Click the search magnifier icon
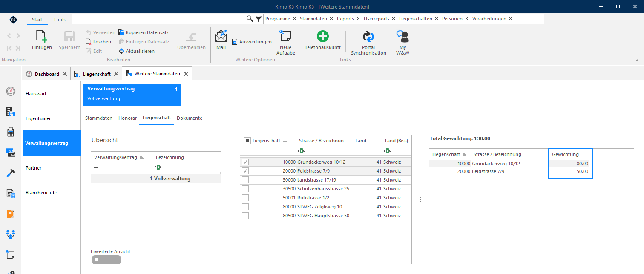Viewport: 644px width, 274px height. 250,19
